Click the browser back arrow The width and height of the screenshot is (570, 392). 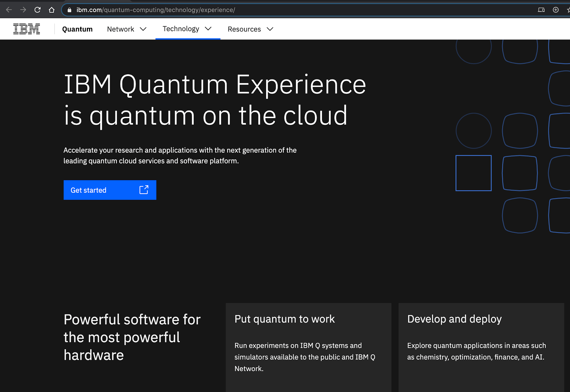point(9,10)
